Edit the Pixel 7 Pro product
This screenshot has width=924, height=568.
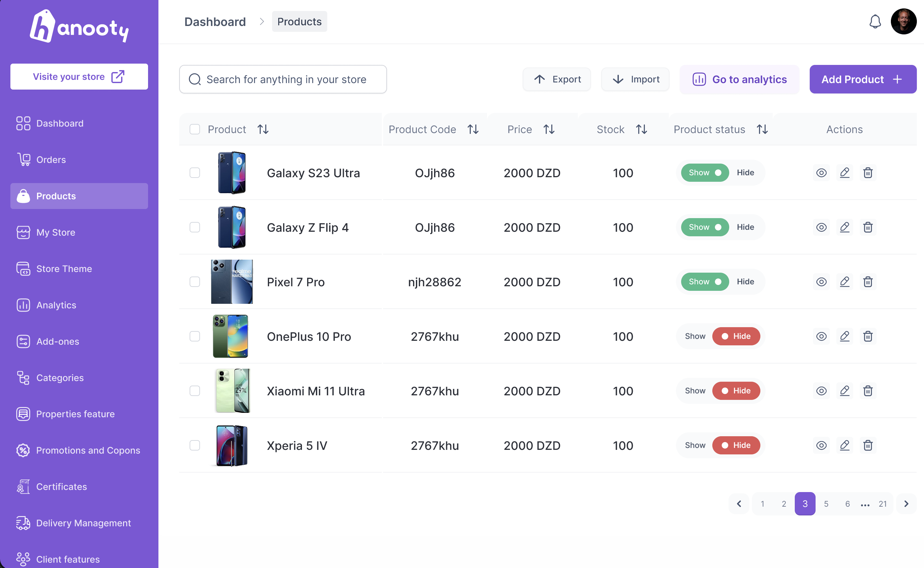(845, 282)
